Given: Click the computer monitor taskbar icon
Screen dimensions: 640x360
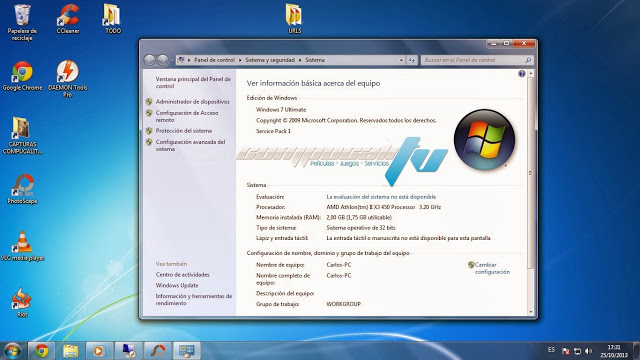Looking at the screenshot, I should coord(129,351).
